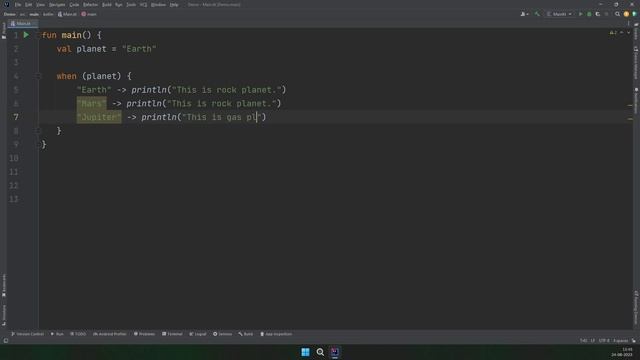
Task: Click the "Earth" branch string on line 5
Action: pos(94,90)
